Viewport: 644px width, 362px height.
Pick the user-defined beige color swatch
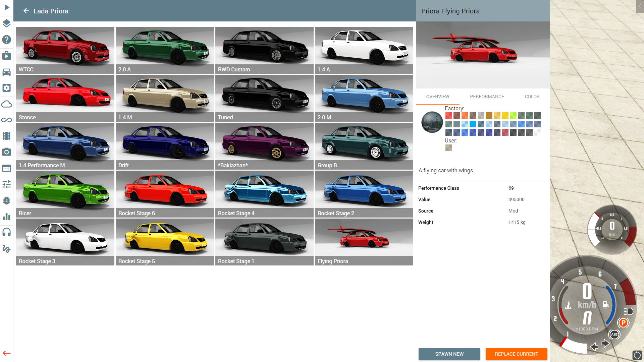click(448, 148)
